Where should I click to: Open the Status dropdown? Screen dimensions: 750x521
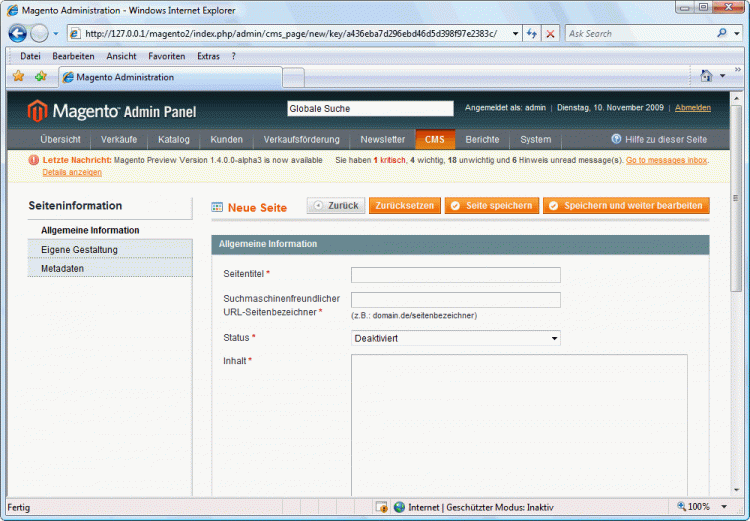tap(455, 338)
